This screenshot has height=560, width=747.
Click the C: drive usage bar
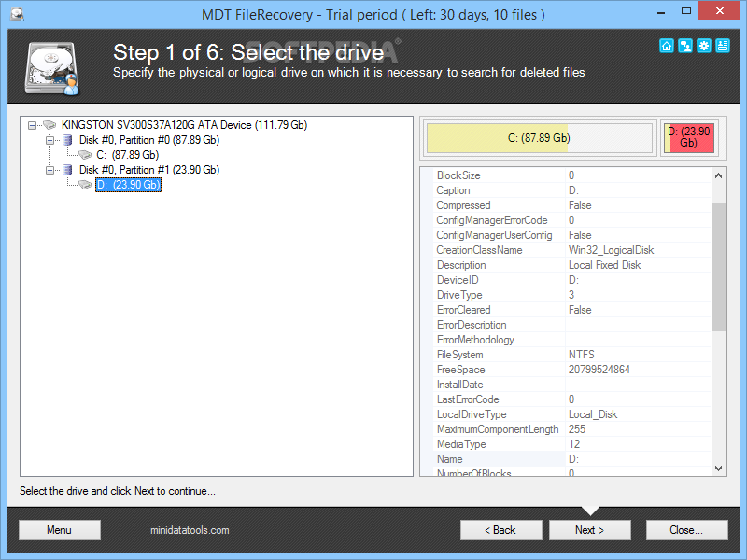point(540,138)
